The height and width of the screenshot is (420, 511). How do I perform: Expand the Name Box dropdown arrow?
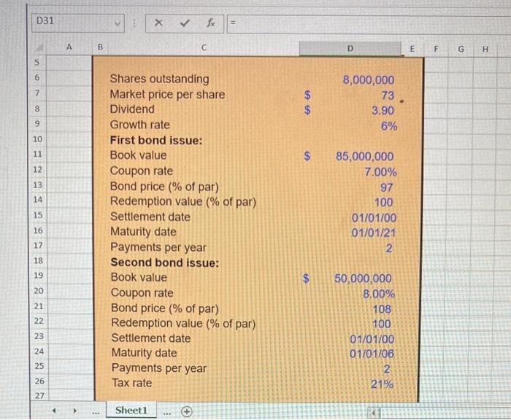[118, 23]
